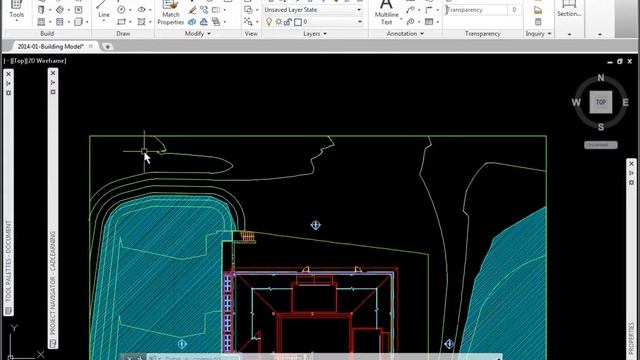Click the yellow measure icon in Inquiry panel
Image resolution: width=640 pixels, height=360 pixels.
pos(538,10)
